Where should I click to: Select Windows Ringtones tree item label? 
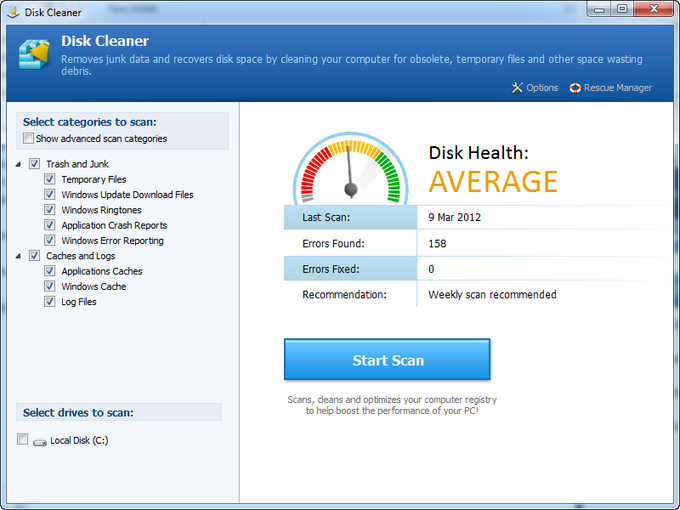click(x=101, y=211)
